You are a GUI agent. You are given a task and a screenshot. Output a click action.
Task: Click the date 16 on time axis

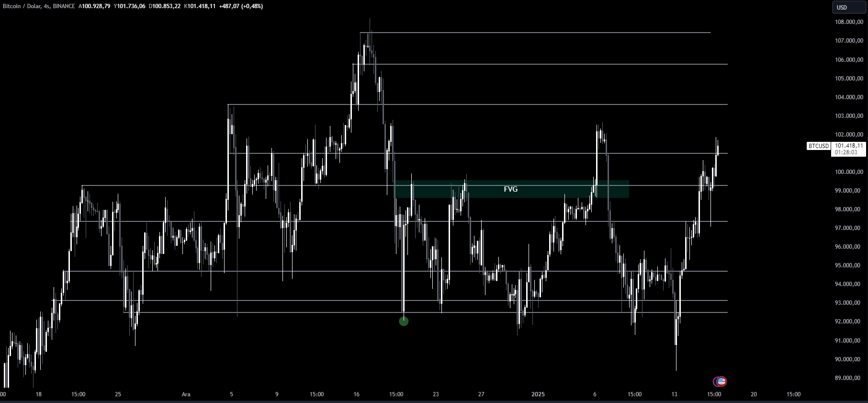[x=356, y=394]
